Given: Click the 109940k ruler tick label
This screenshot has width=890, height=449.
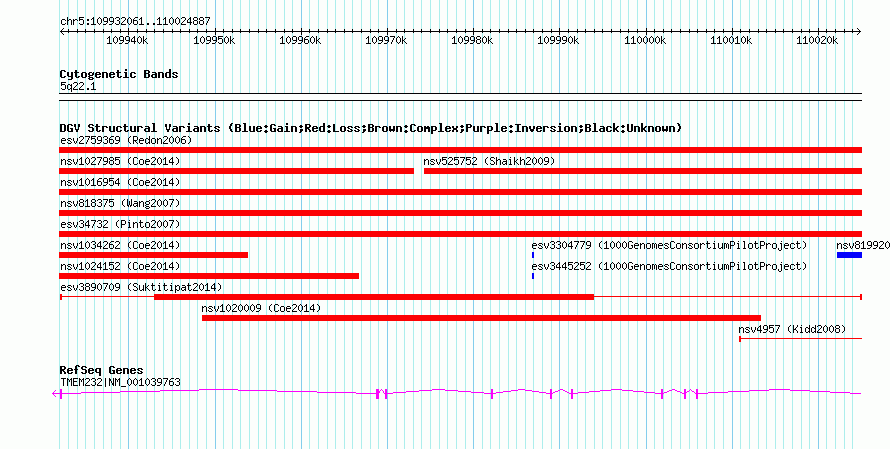Looking at the screenshot, I should [127, 41].
